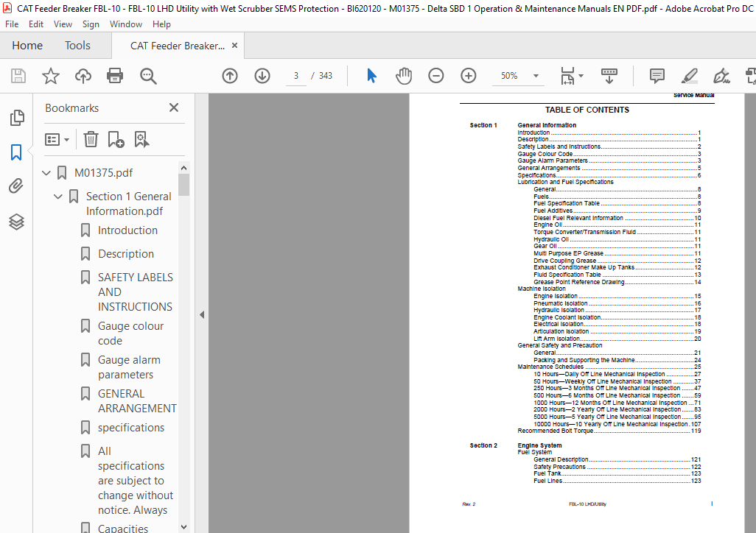Open page display options dropdown arrow
This screenshot has width=756, height=533.
coord(581,76)
